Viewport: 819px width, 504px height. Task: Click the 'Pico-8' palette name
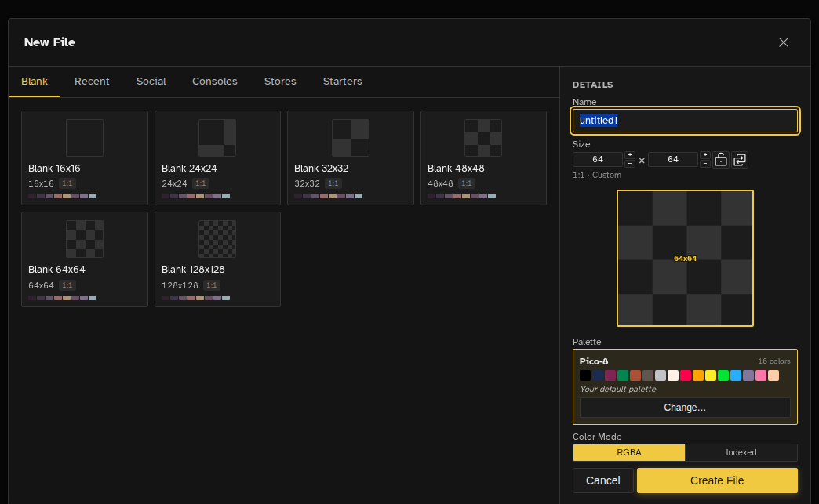[593, 361]
